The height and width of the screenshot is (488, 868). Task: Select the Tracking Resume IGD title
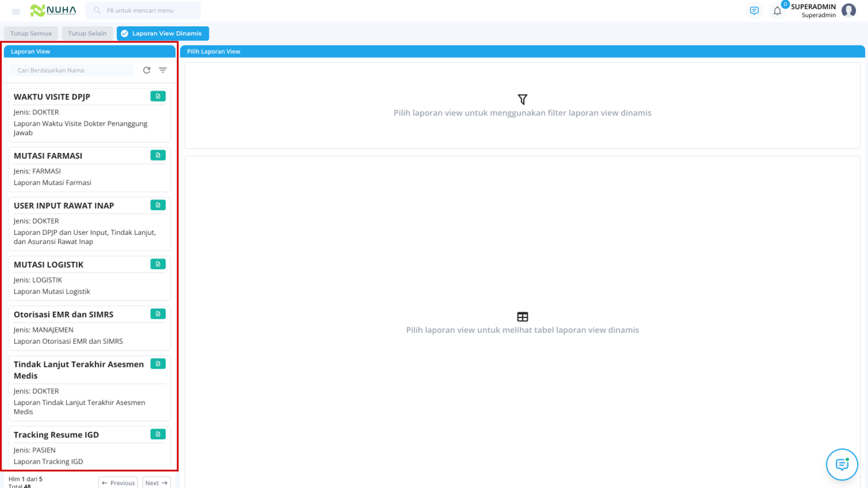pyautogui.click(x=56, y=435)
